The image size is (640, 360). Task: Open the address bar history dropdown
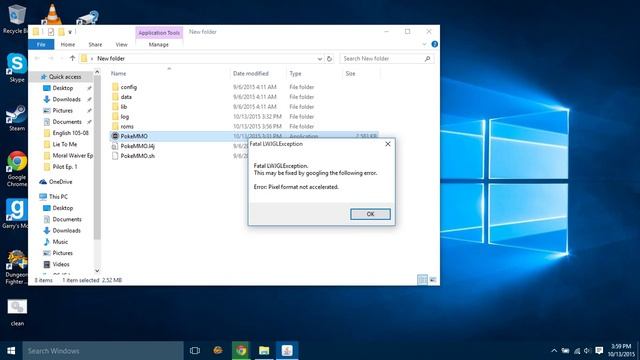pyautogui.click(x=320, y=59)
